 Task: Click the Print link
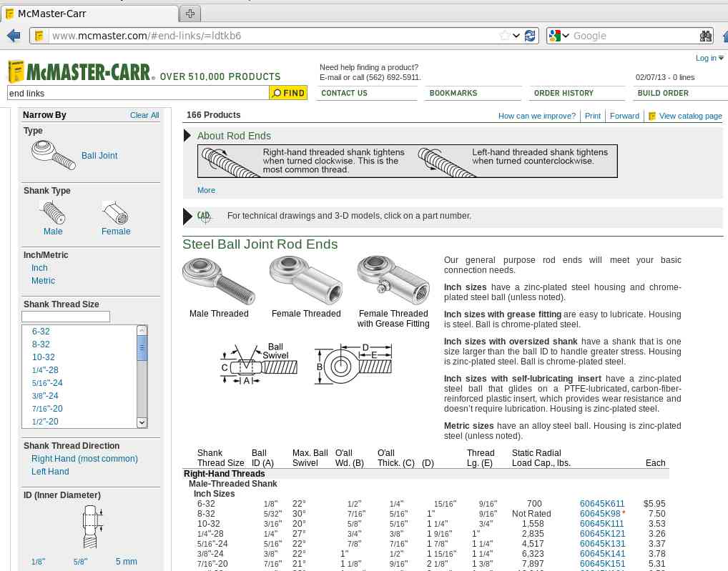(592, 116)
